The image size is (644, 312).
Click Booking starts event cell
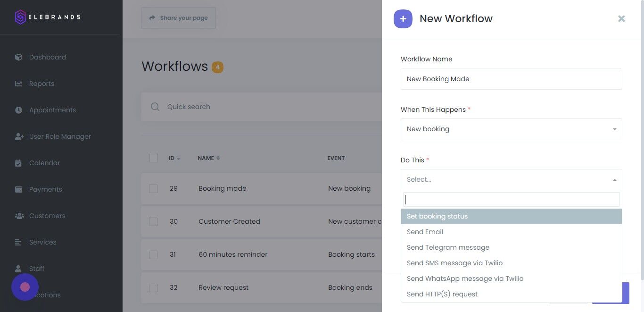click(x=351, y=254)
